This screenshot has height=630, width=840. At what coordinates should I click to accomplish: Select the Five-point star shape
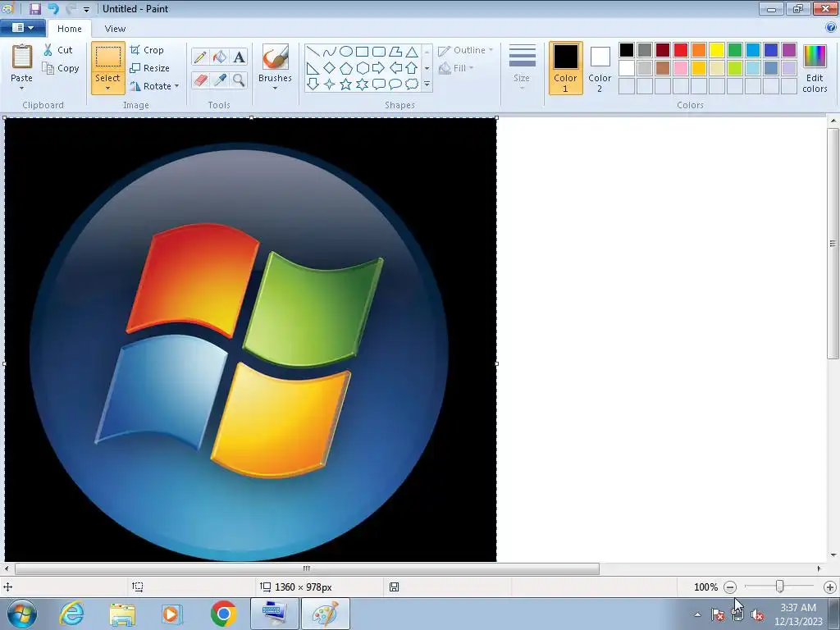pyautogui.click(x=346, y=84)
